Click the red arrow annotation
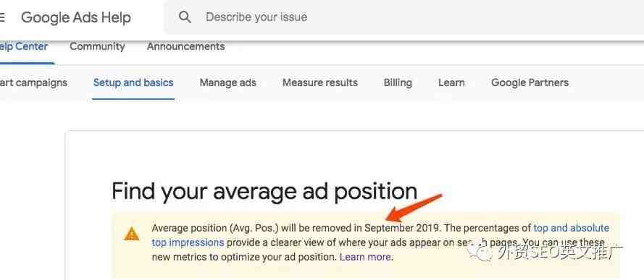The image size is (644, 280). 413,208
